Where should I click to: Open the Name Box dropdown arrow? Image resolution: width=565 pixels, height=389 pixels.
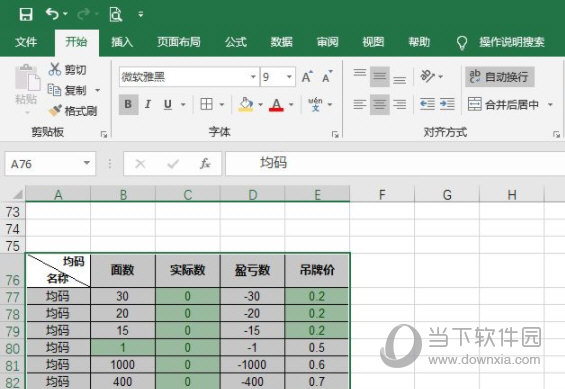pos(86,164)
